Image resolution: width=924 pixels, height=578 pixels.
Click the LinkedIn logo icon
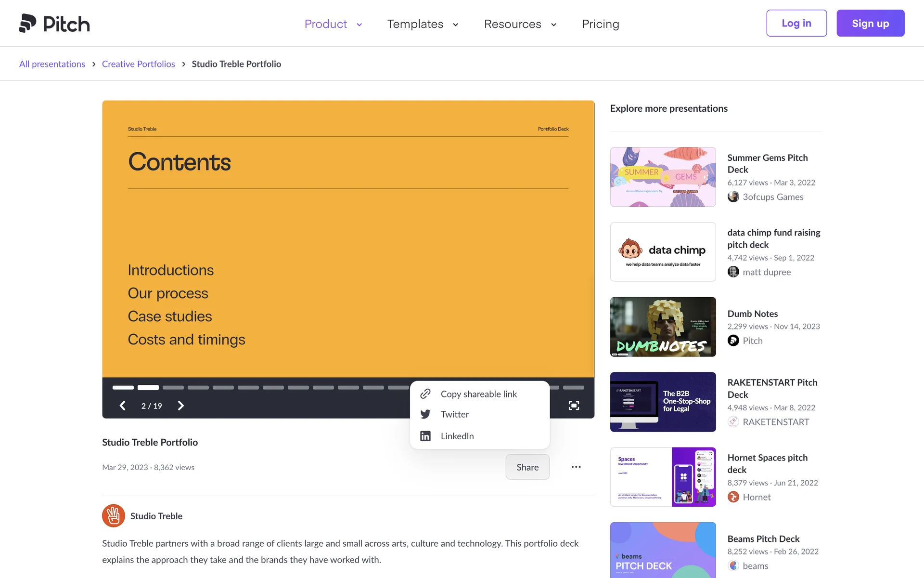pos(425,436)
